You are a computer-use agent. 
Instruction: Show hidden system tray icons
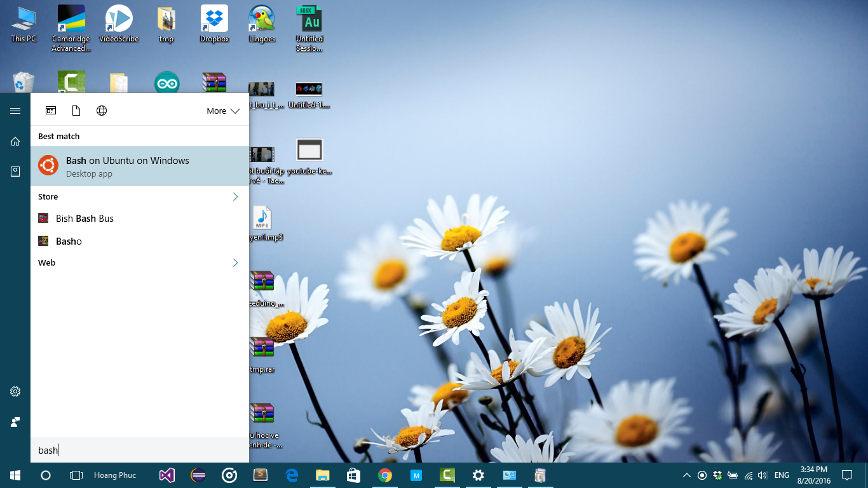click(x=687, y=475)
